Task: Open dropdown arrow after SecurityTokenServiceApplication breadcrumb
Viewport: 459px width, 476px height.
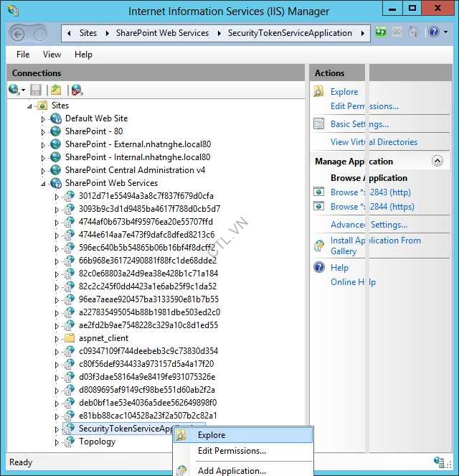Action: click(x=363, y=33)
